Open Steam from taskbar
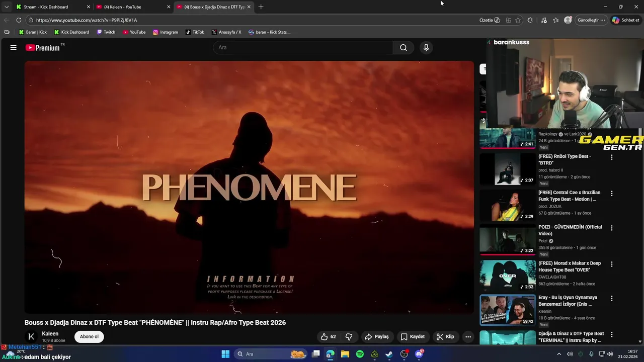The height and width of the screenshot is (362, 644). point(389,354)
